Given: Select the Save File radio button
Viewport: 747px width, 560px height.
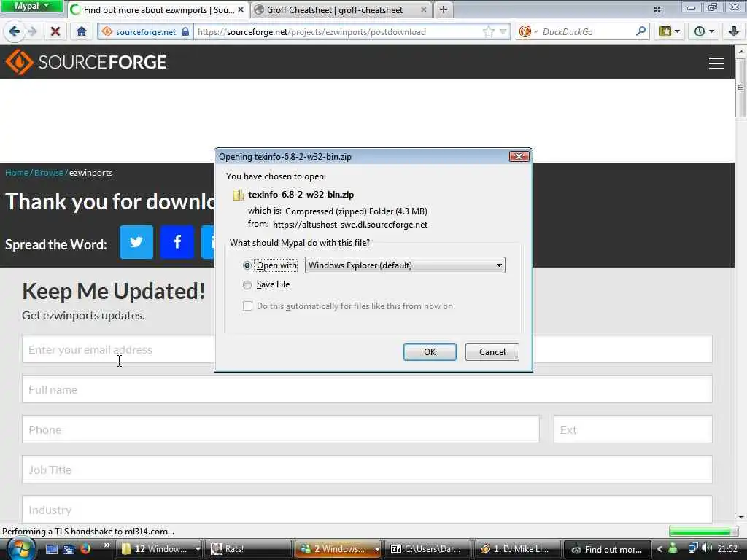Looking at the screenshot, I should [247, 285].
